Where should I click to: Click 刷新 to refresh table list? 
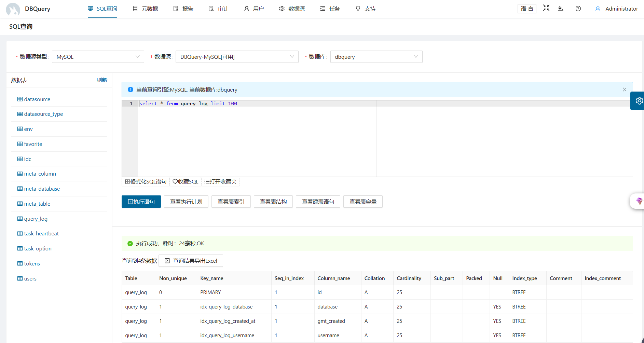pos(102,80)
